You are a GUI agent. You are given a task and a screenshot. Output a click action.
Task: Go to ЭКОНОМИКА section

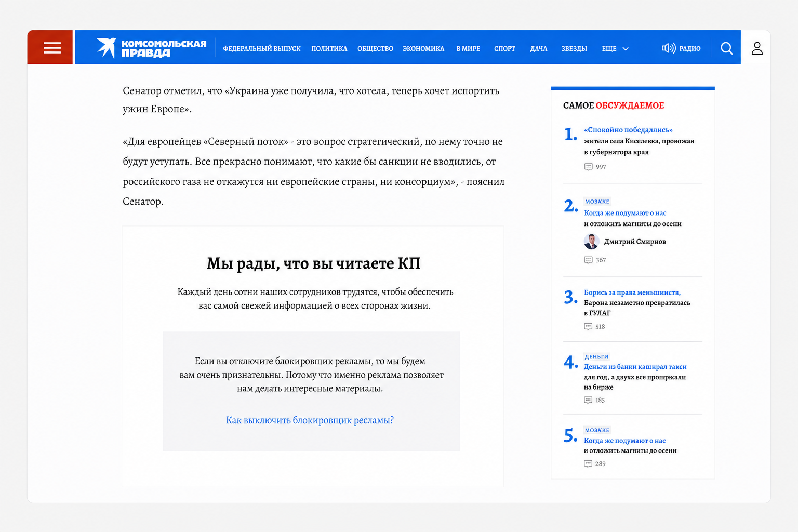pos(423,48)
